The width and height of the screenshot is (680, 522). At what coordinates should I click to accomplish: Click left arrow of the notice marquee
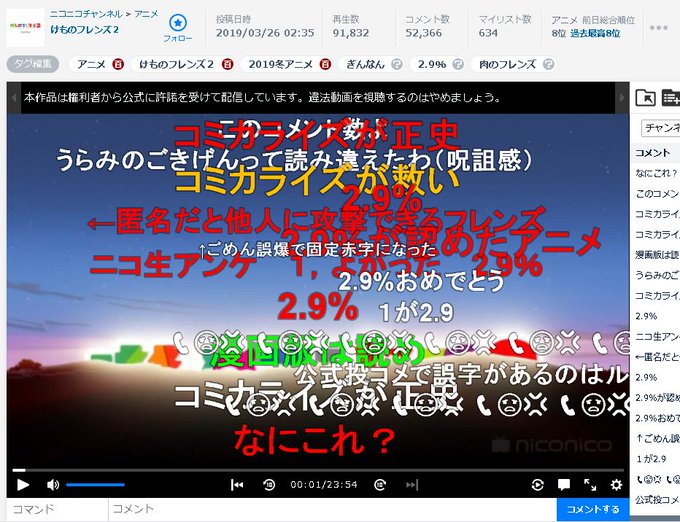[14, 98]
